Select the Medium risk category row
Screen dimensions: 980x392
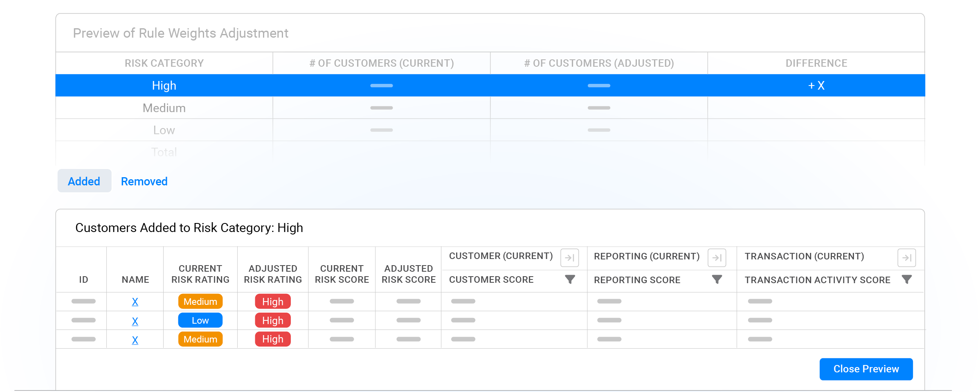coord(164,108)
